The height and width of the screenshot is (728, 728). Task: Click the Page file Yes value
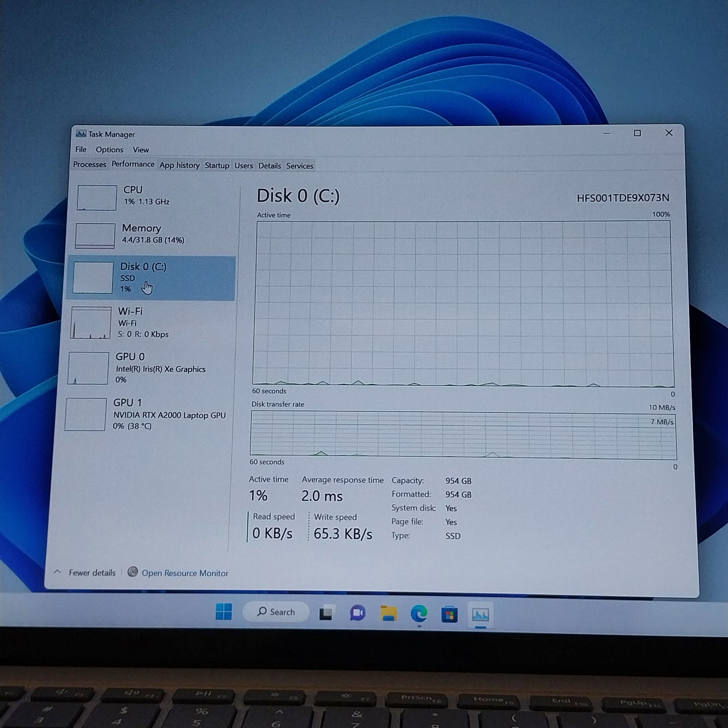coord(451,522)
